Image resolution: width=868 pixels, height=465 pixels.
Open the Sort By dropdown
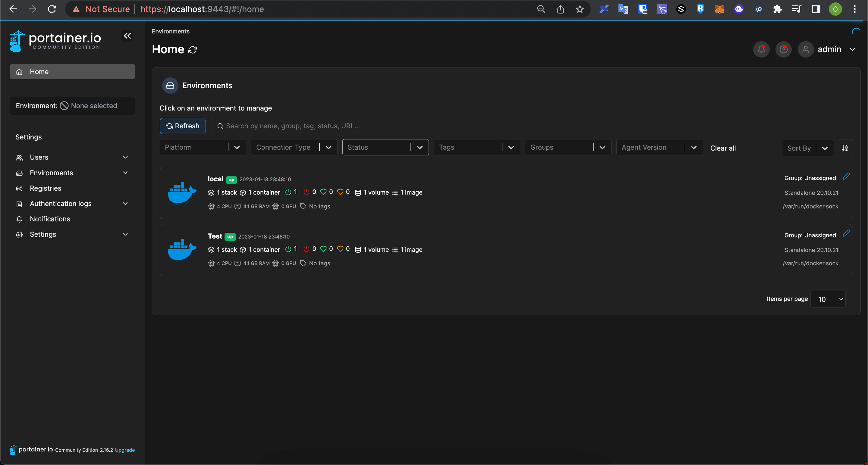(x=807, y=148)
